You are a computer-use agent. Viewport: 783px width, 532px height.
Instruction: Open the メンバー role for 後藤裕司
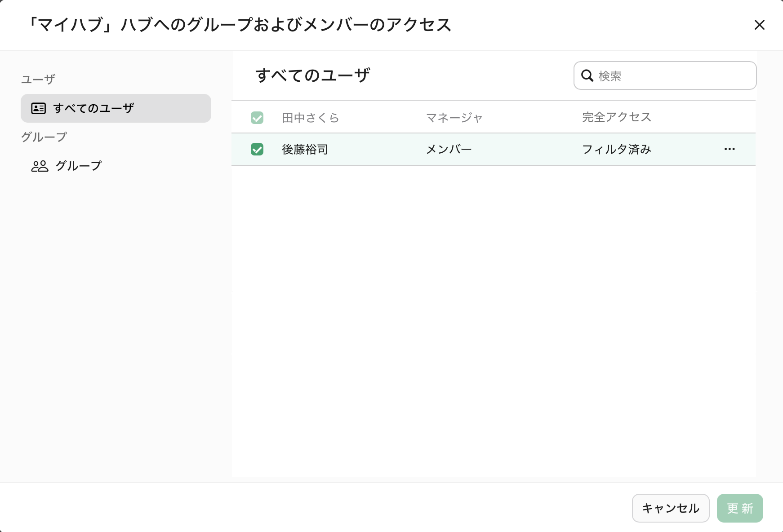point(449,149)
